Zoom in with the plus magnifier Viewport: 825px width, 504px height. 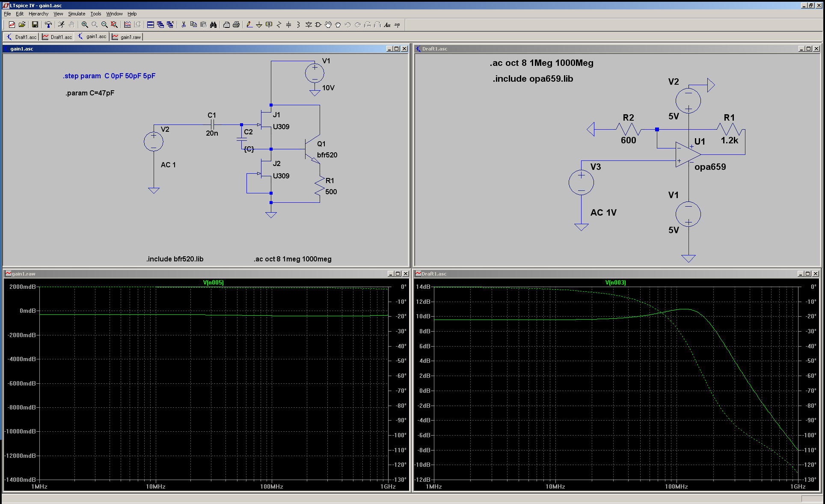[85, 25]
